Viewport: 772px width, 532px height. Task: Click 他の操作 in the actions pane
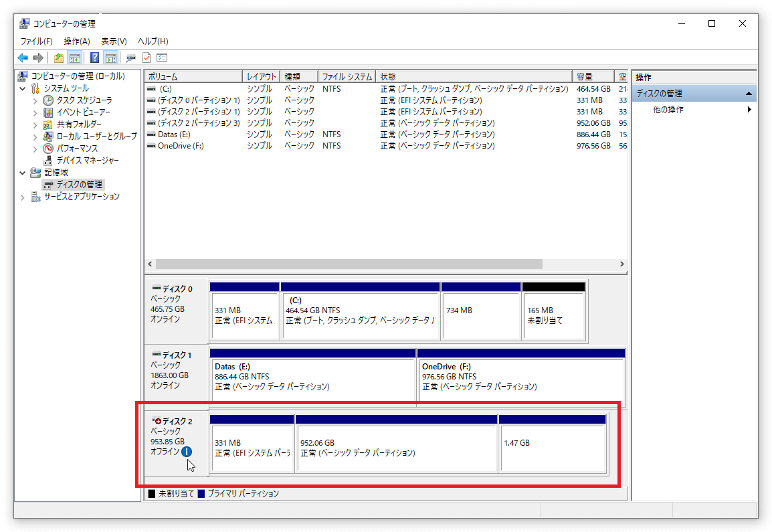tap(668, 110)
